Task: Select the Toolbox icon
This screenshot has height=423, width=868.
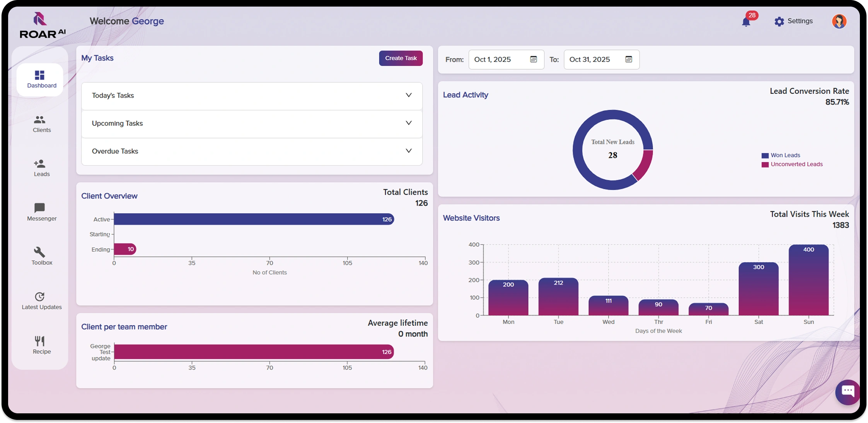Action: click(x=41, y=256)
